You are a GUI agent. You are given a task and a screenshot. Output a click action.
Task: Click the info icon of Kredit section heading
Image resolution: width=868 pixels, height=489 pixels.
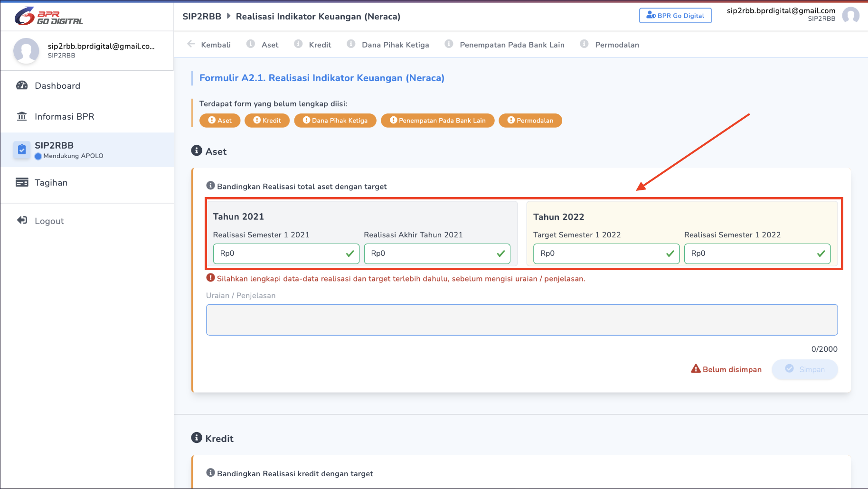[197, 438]
